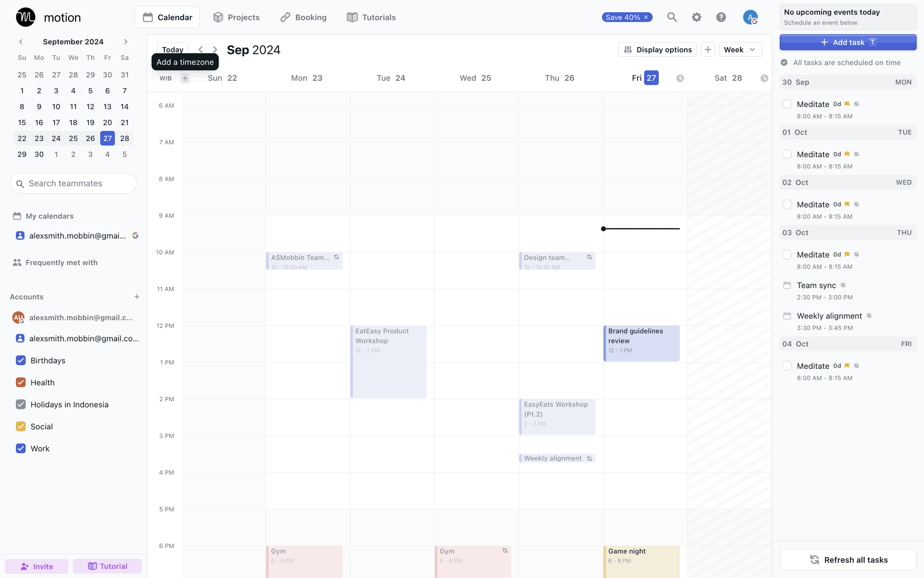
Task: Click calendar icon beside Team sync task
Action: (787, 285)
